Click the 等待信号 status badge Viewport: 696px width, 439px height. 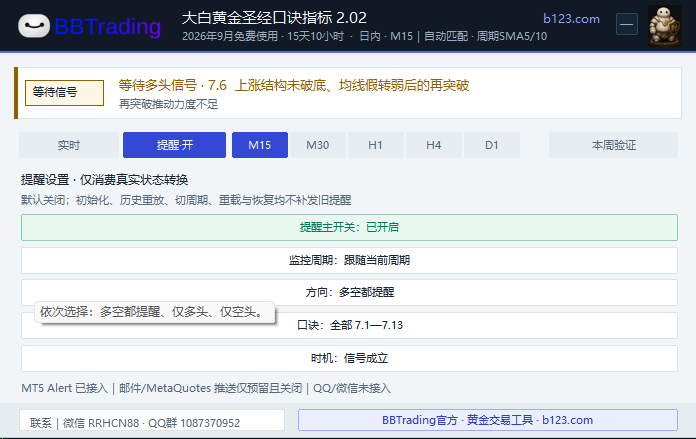64,93
